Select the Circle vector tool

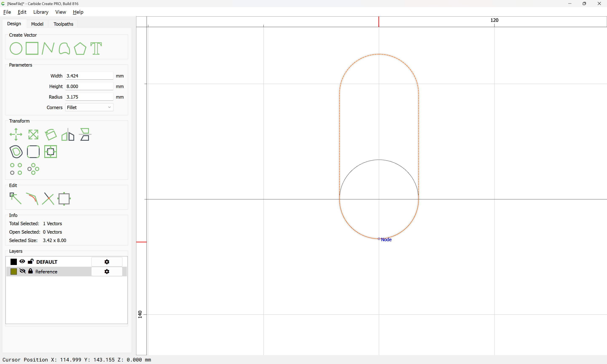pyautogui.click(x=16, y=48)
